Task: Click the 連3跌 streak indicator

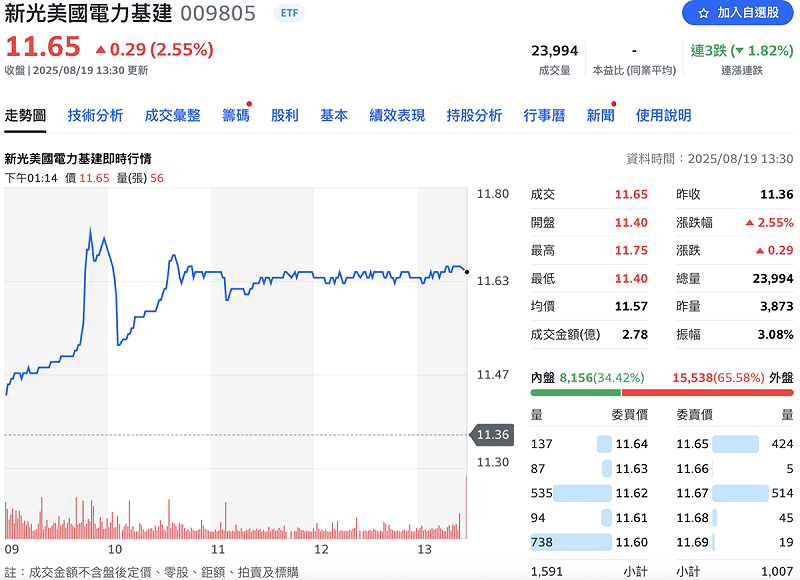Action: click(742, 51)
